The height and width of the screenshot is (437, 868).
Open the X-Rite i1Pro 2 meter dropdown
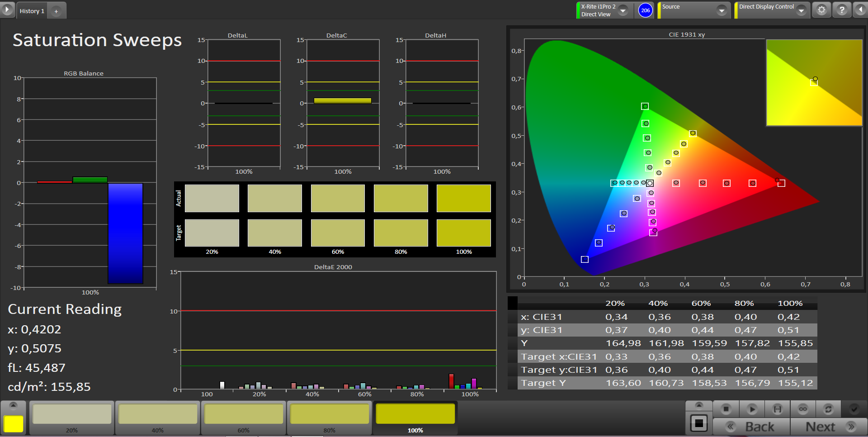[623, 10]
